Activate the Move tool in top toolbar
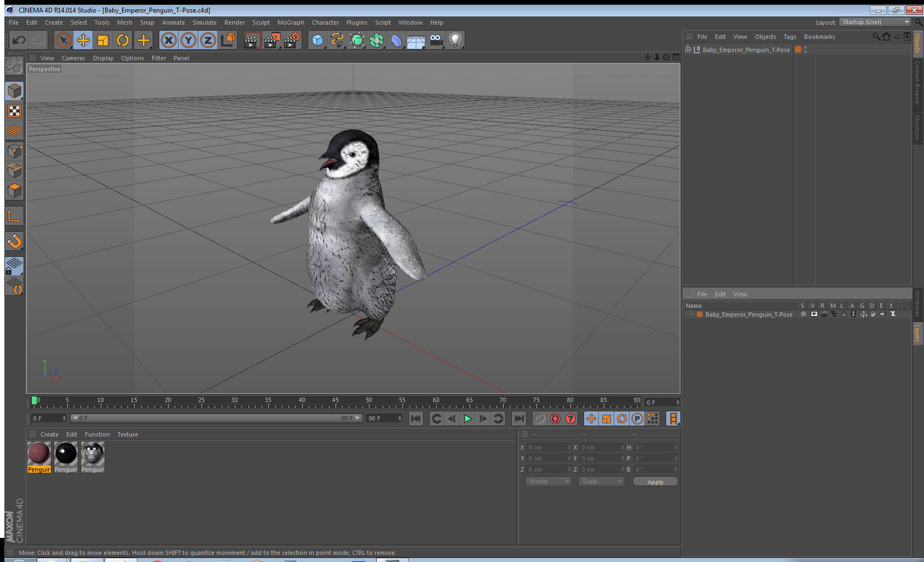 [83, 40]
